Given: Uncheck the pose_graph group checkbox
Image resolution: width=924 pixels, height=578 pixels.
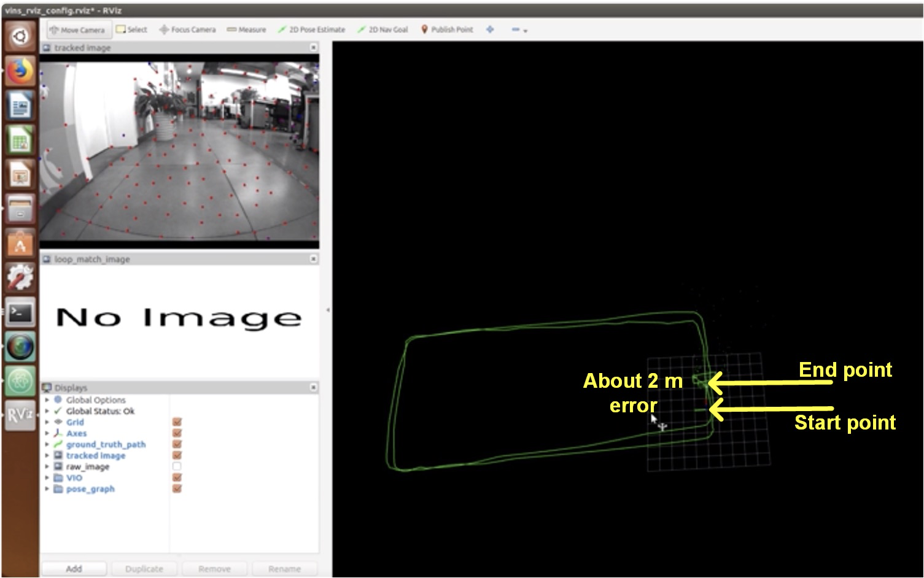Looking at the screenshot, I should (x=177, y=489).
